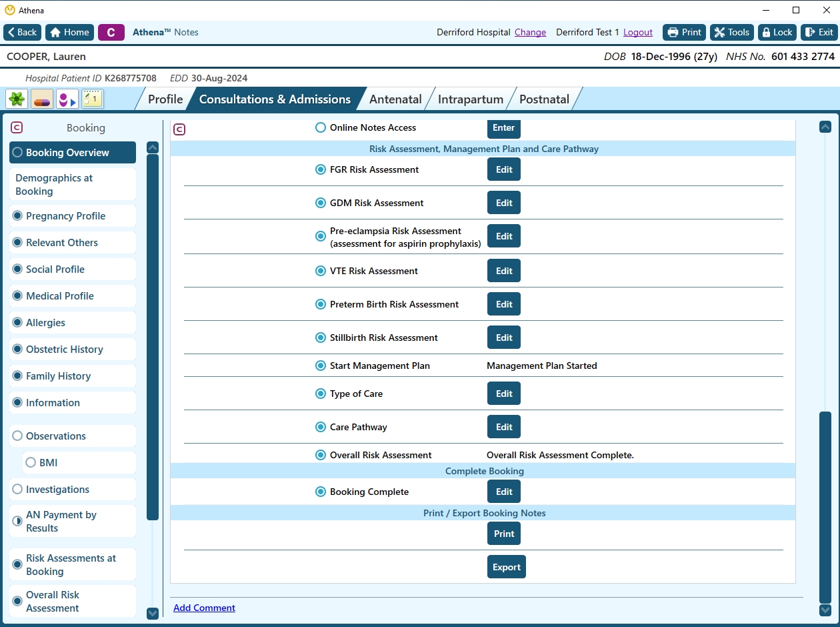Select Consultations & Admissions tab
Screen dimensions: 840x627
tap(275, 99)
